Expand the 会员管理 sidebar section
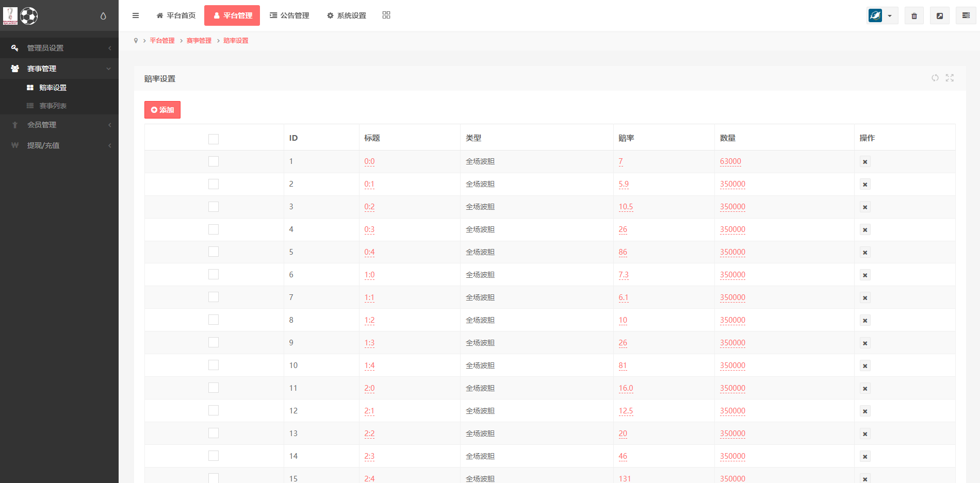 59,125
